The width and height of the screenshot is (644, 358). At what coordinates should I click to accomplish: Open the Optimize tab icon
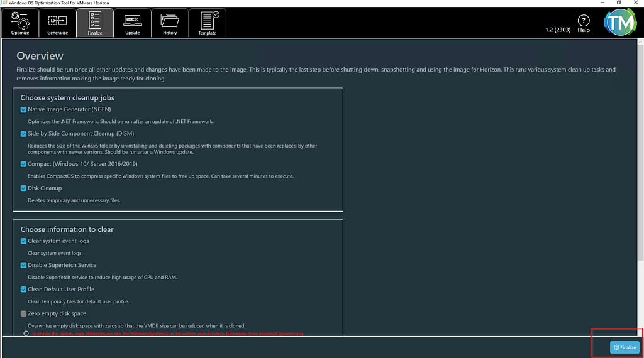(19, 23)
